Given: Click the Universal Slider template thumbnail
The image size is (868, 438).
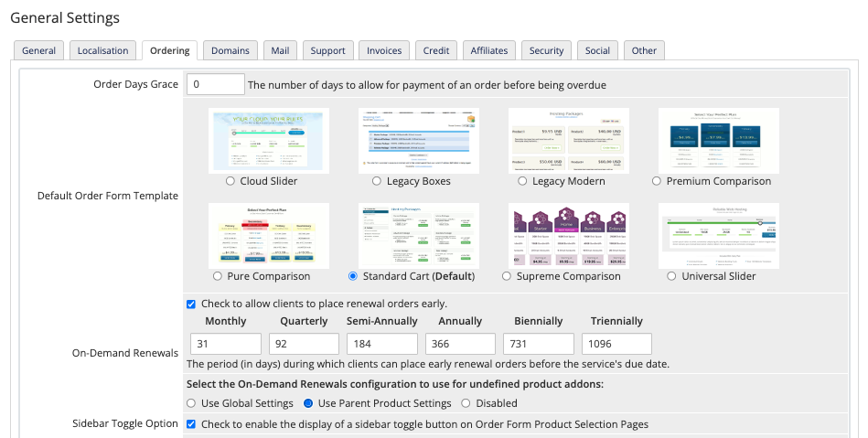Looking at the screenshot, I should coord(718,236).
